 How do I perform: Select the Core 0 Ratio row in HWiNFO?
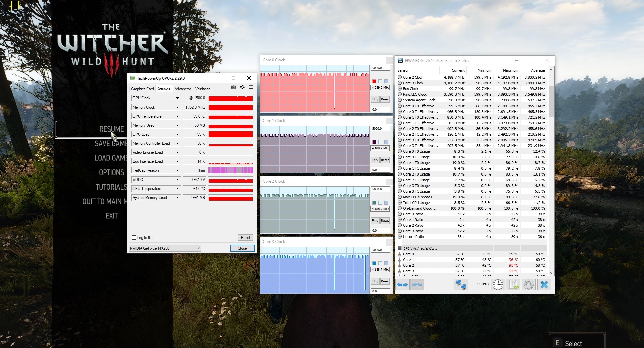point(472,214)
